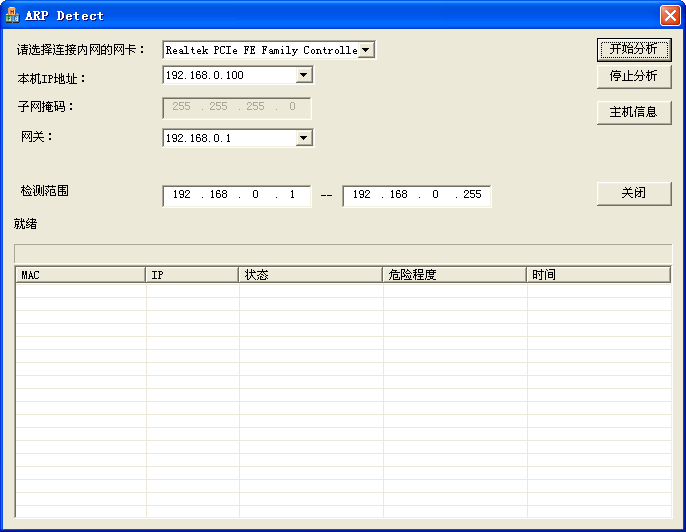The image size is (686, 532).
Task: Expand the gateway 192.168.0.1 dropdown
Action: click(304, 138)
